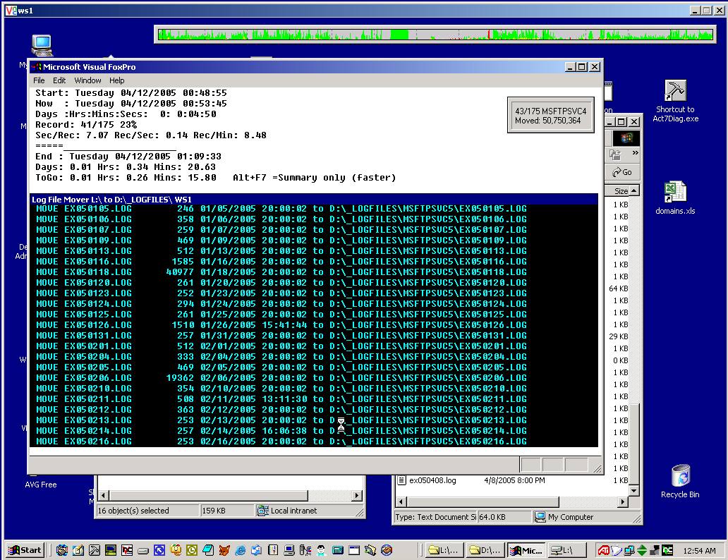Click the VNC icon in Quick Launch
Image resolution: width=728 pixels, height=560 pixels.
pos(127,550)
